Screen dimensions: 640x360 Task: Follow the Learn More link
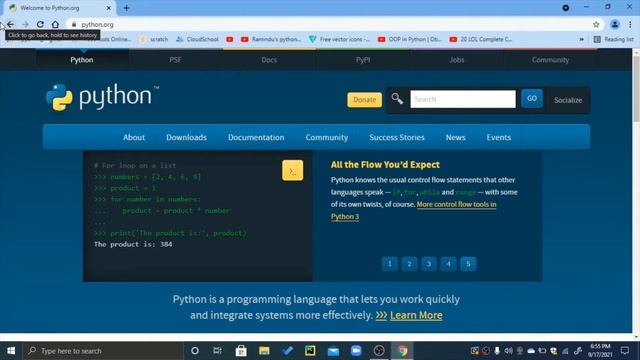[x=416, y=315]
